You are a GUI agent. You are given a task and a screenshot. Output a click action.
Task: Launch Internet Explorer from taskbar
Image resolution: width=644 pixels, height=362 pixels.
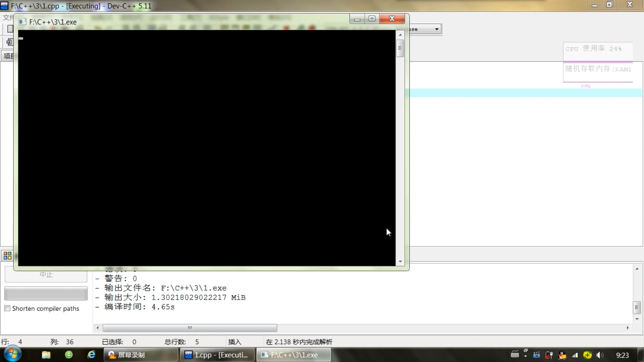[91, 355]
